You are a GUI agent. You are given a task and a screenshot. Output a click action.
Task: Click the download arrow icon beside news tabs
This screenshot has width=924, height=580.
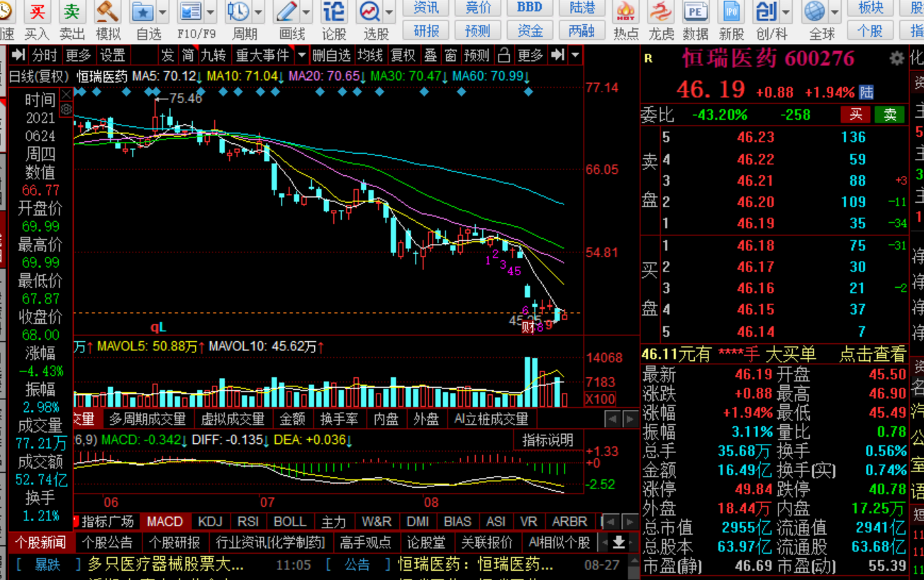tap(619, 542)
